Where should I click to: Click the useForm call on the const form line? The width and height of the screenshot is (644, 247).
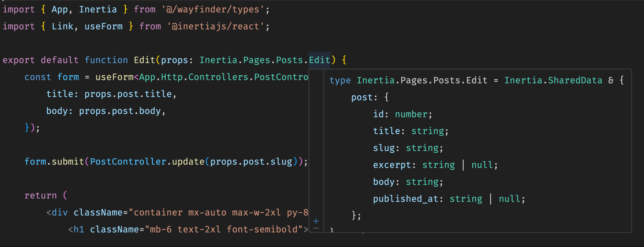pos(114,77)
